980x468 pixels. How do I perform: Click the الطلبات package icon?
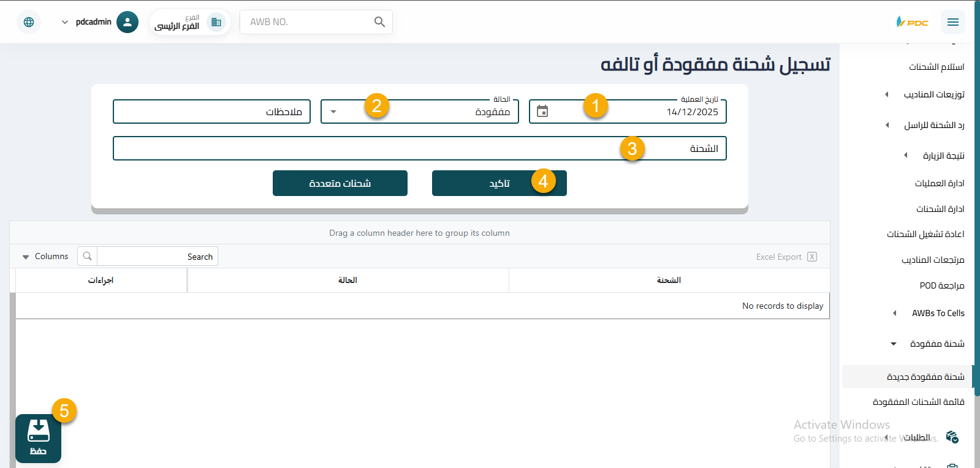click(x=952, y=437)
